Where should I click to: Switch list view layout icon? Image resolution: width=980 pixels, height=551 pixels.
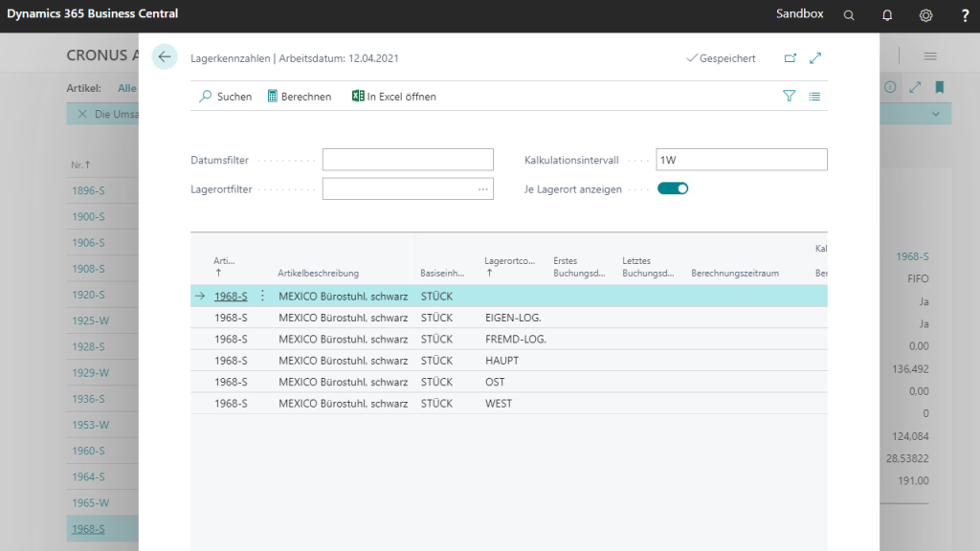[x=814, y=96]
